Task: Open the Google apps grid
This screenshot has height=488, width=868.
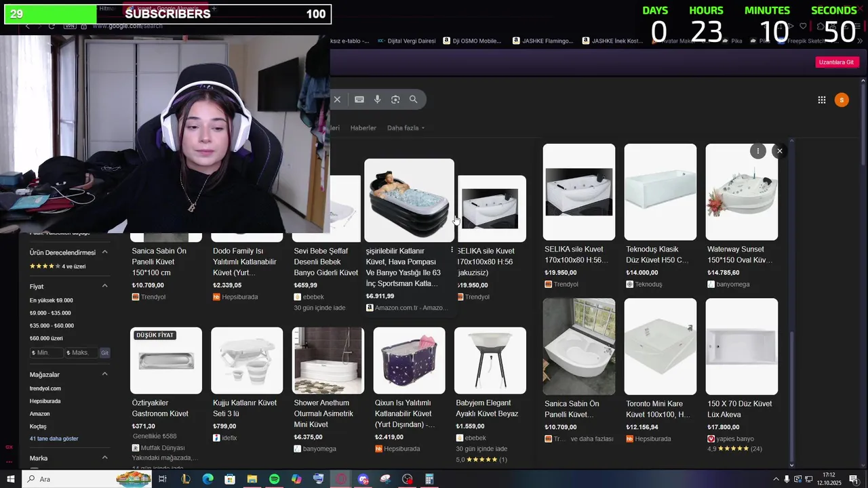Action: point(822,100)
